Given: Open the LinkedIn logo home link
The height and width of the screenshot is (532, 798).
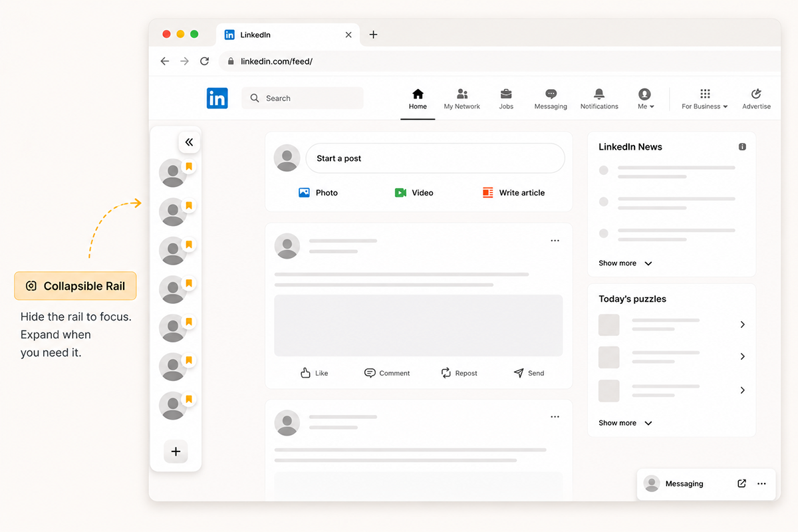Looking at the screenshot, I should 217,98.
